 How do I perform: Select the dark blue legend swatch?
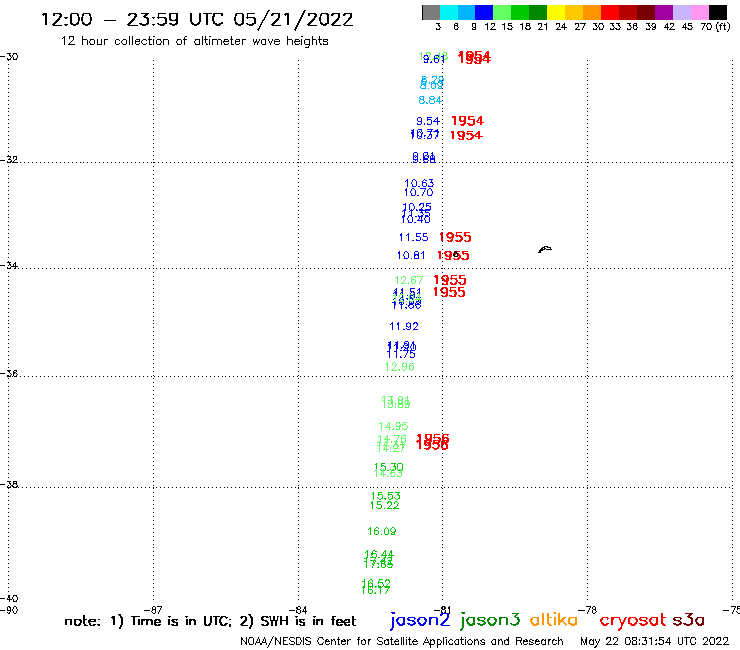[x=484, y=12]
